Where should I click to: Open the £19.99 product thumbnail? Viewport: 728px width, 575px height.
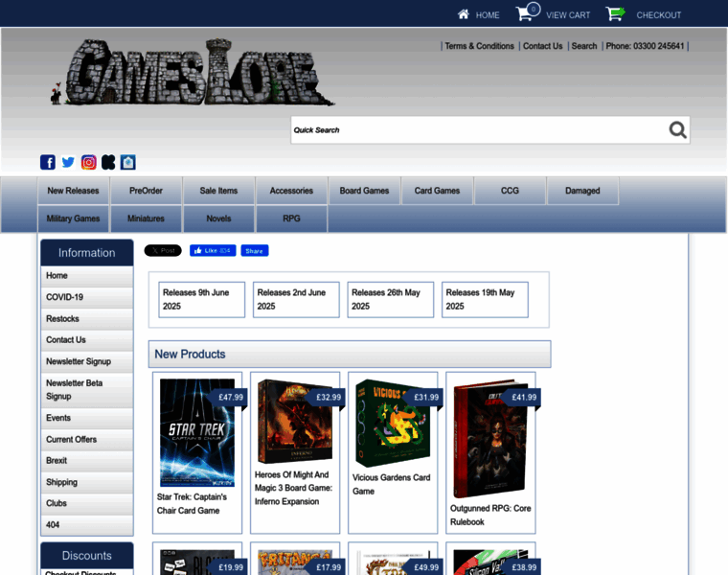(197, 562)
